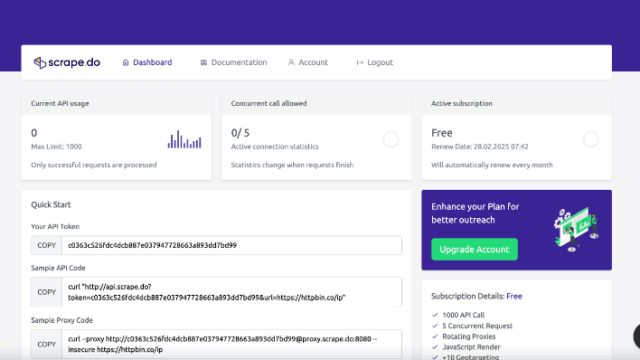Click the API token text field

(231, 245)
